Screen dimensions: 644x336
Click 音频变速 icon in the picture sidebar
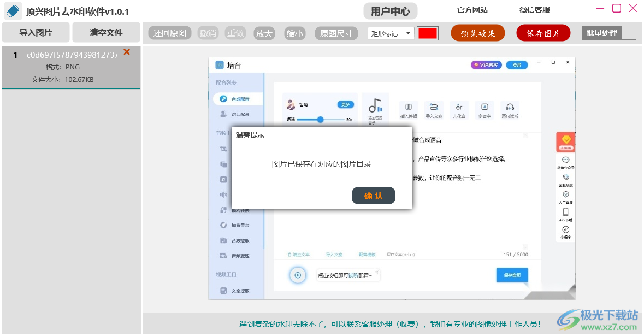coord(223,256)
